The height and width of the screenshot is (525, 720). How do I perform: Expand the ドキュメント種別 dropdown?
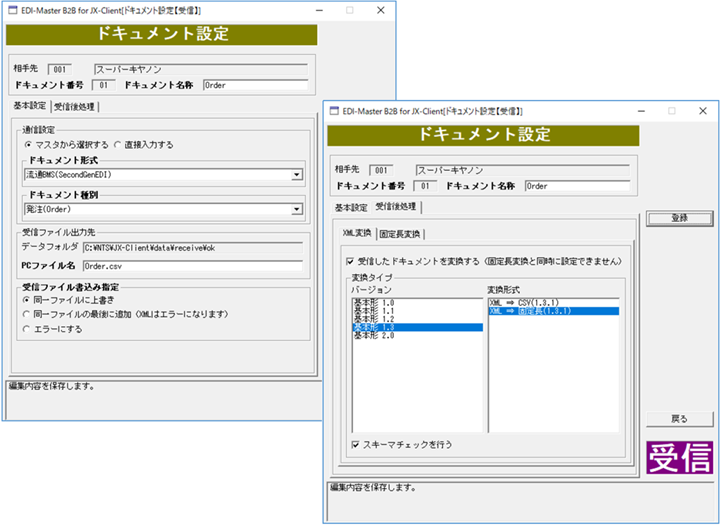coord(297,209)
